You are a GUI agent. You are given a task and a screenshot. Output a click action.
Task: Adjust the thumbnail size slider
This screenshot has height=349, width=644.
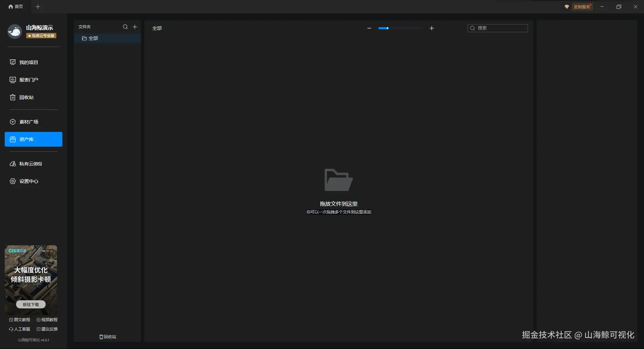(400, 28)
